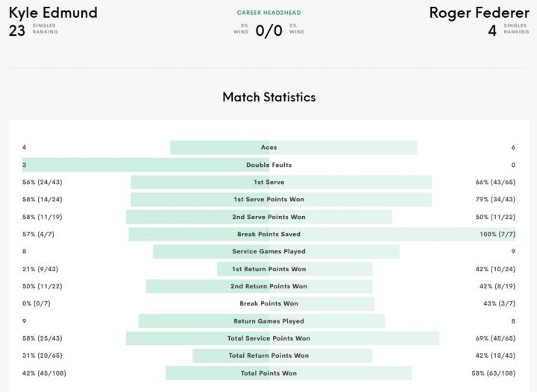Screen dimensions: 537x392
Task: Select the Aces stat bar
Action: [x=294, y=148]
